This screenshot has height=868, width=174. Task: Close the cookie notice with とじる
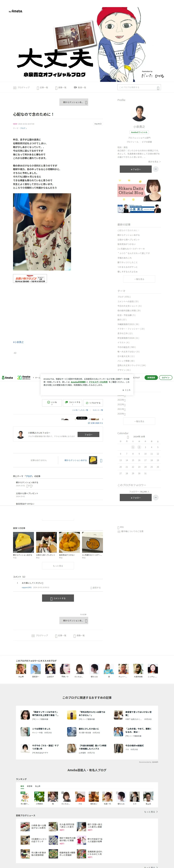126,390
